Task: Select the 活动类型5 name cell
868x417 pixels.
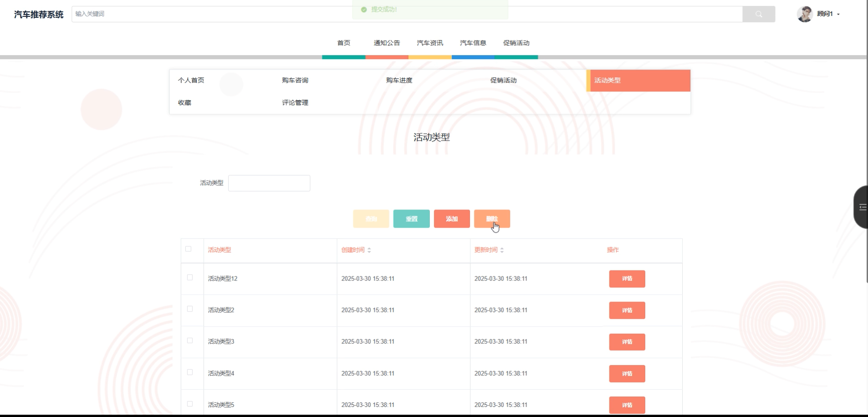Action: click(x=221, y=405)
